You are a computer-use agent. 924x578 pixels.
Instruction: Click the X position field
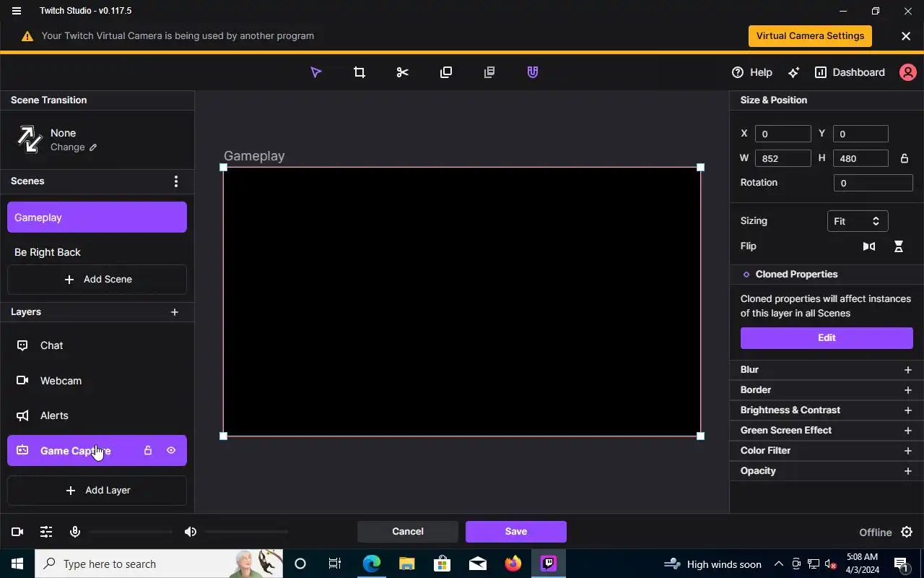pos(783,134)
